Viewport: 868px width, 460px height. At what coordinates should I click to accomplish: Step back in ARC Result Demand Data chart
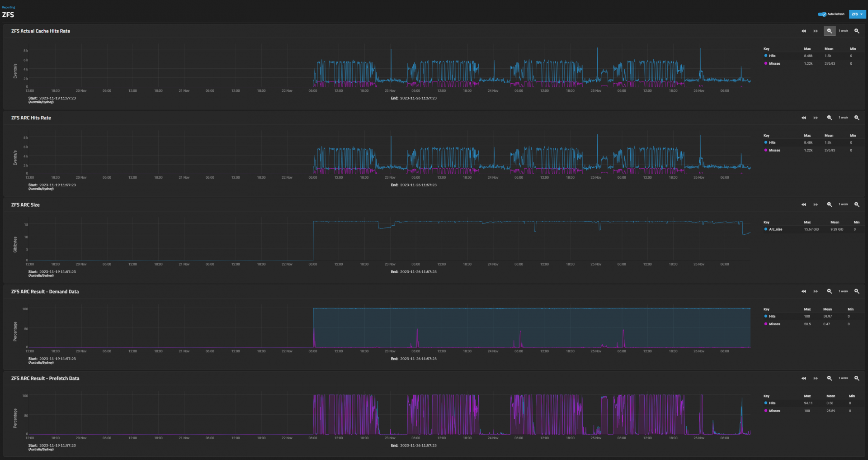pyautogui.click(x=803, y=292)
